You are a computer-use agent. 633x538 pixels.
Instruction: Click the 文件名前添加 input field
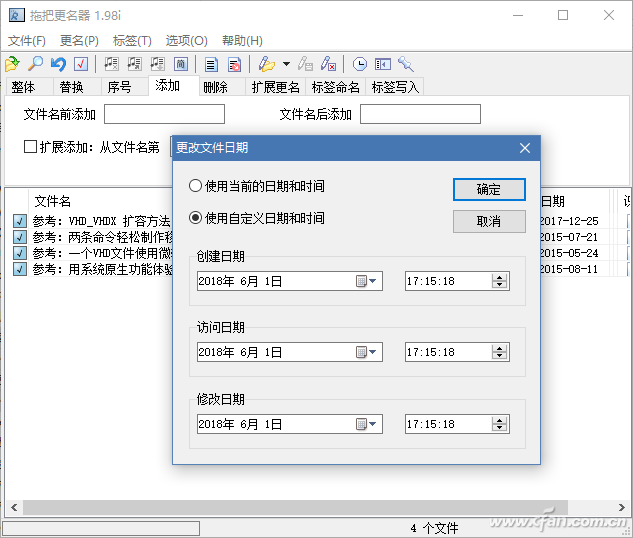tap(164, 114)
